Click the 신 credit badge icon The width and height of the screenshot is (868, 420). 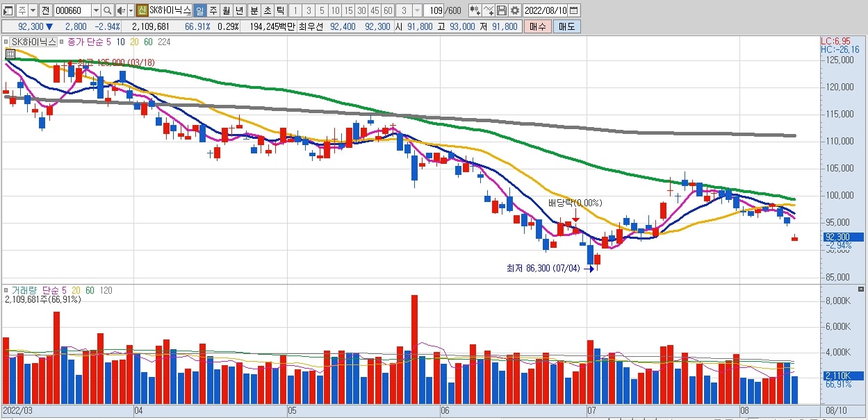click(x=142, y=10)
